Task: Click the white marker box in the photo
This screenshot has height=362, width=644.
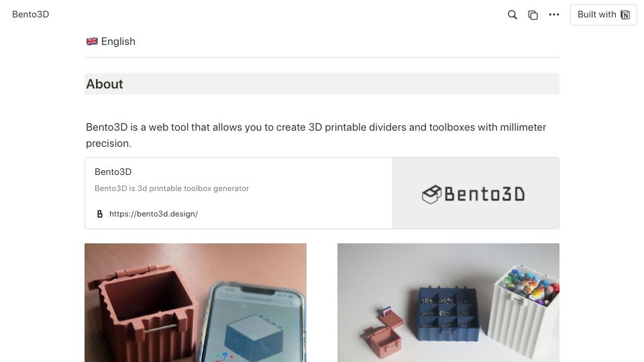Action: (x=524, y=312)
